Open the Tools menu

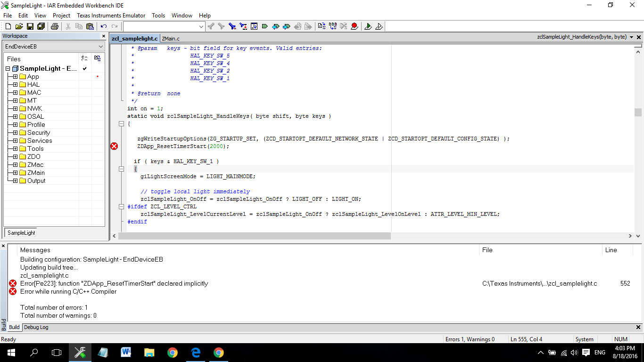158,16
